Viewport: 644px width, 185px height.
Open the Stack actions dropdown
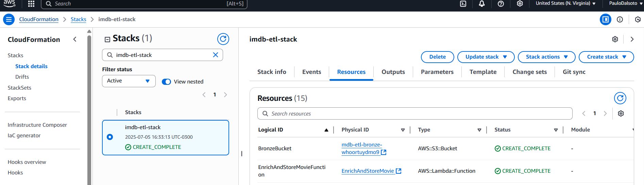pos(547,57)
